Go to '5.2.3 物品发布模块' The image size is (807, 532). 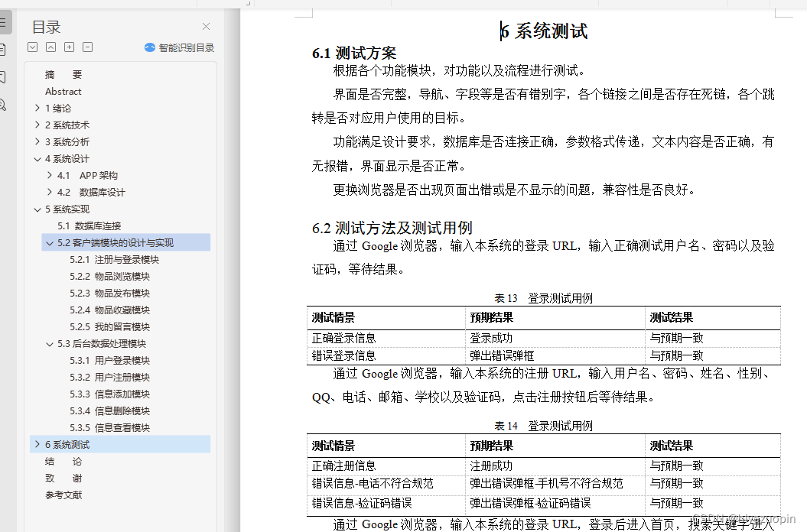point(109,294)
